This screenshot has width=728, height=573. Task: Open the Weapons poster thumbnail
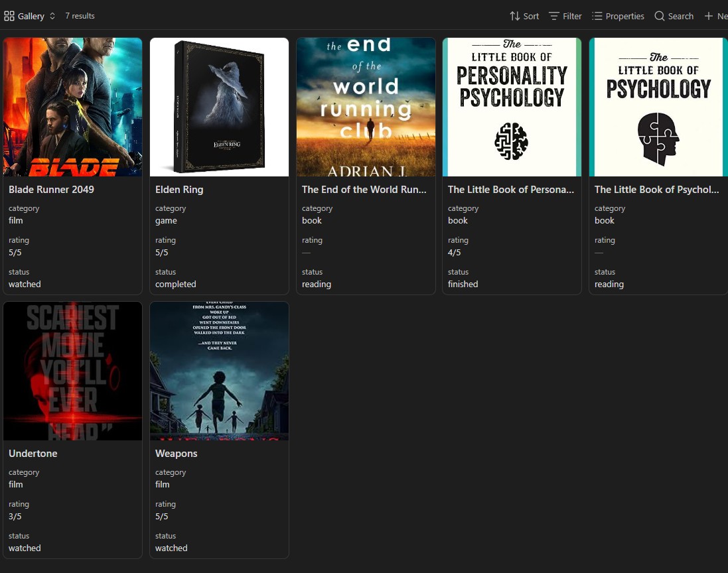coord(219,371)
